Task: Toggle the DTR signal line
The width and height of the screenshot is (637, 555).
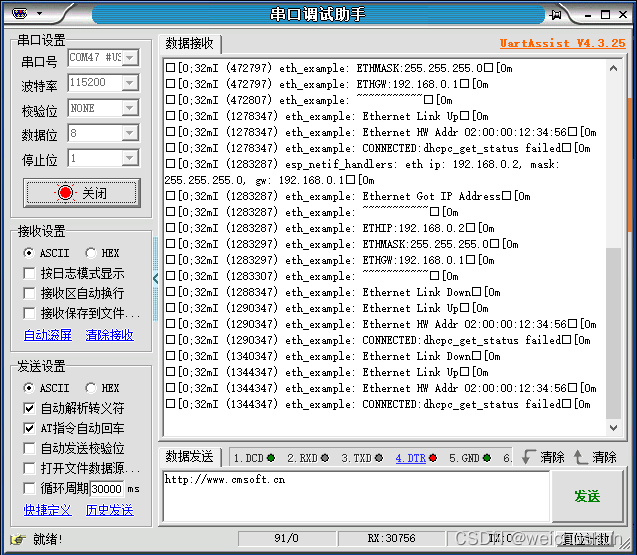Action: (416, 458)
